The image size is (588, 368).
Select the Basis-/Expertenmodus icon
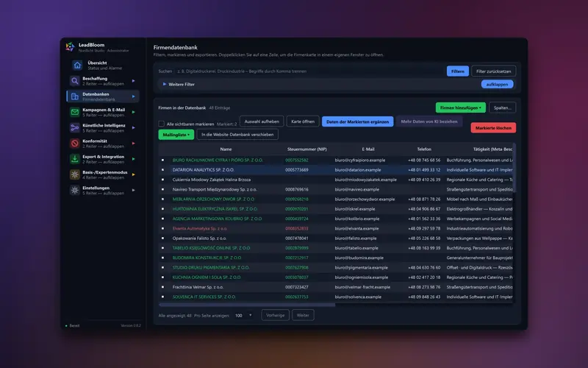[x=75, y=174]
